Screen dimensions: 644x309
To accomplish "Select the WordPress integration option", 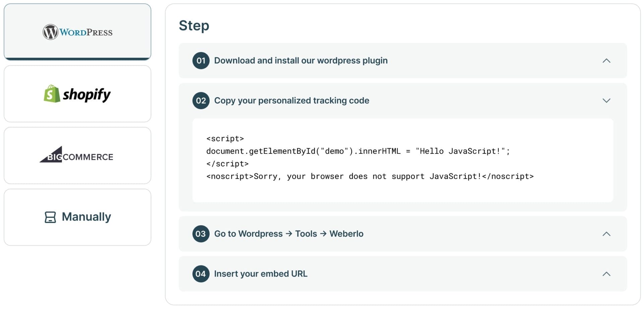I will point(77,31).
